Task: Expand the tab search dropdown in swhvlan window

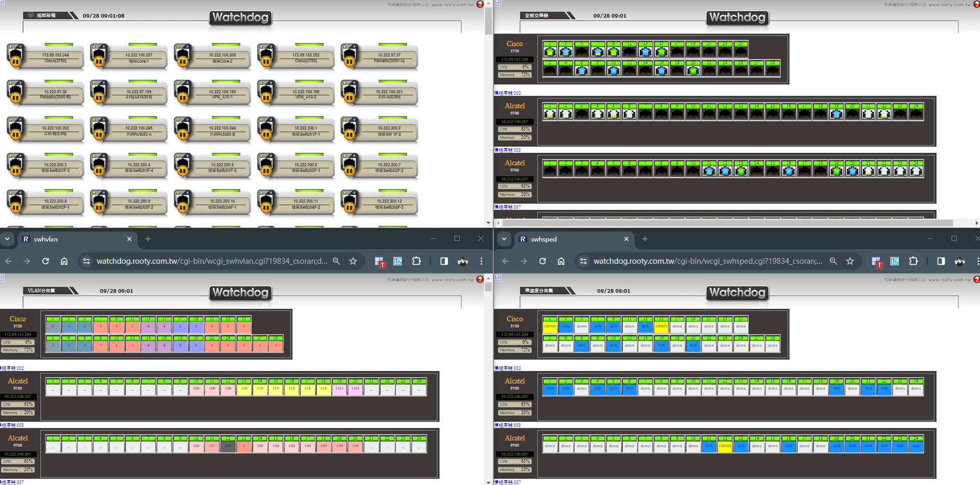Action: [7, 239]
